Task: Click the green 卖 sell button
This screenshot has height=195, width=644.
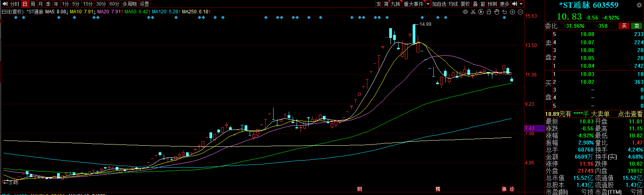Action: tap(637, 26)
